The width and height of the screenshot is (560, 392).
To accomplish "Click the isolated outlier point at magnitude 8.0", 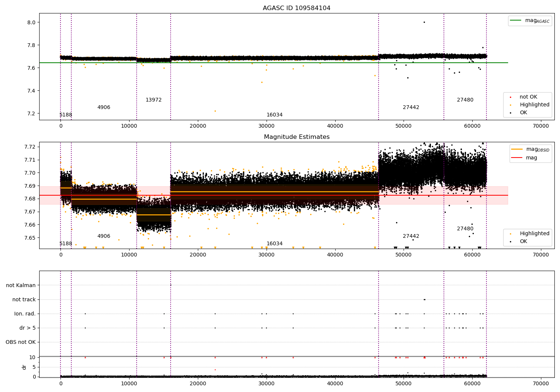I will (424, 22).
